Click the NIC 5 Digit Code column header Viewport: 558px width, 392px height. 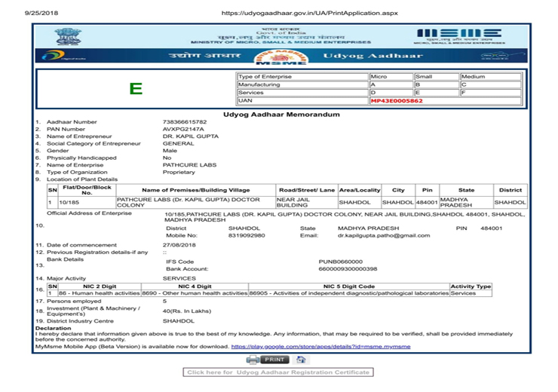pyautogui.click(x=348, y=286)
